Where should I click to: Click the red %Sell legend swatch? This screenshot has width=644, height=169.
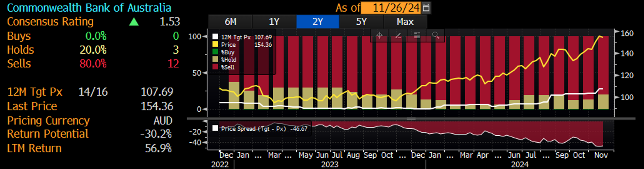(x=215, y=67)
